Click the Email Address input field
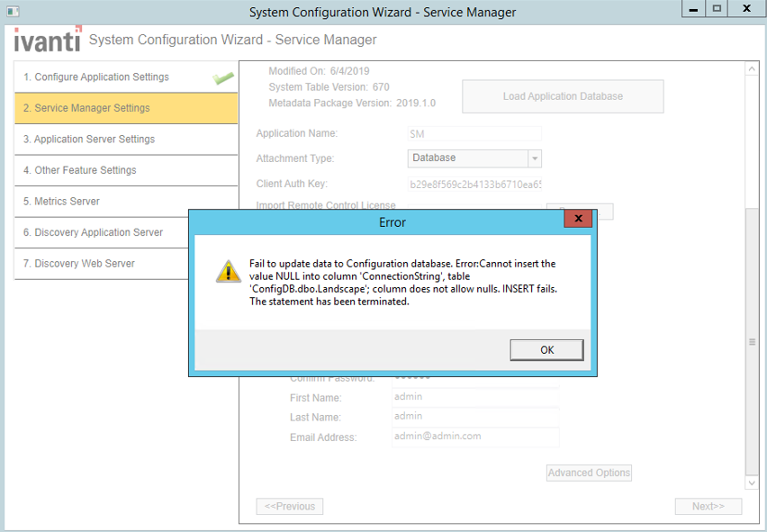 click(475, 436)
